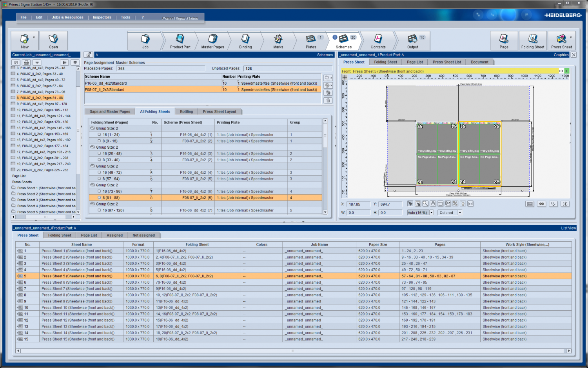This screenshot has height=368, width=588.
Task: Open the dropdown arrow on New button
Action: point(34,38)
